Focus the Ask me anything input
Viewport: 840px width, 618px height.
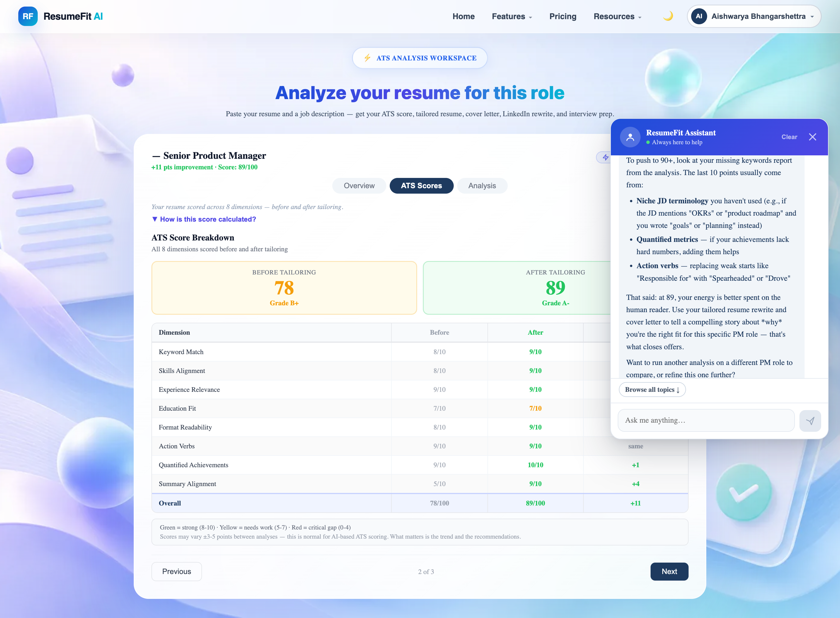[706, 420]
